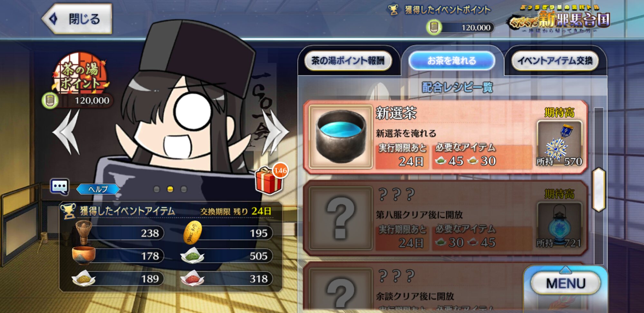Show next character with right arrow

[275, 132]
